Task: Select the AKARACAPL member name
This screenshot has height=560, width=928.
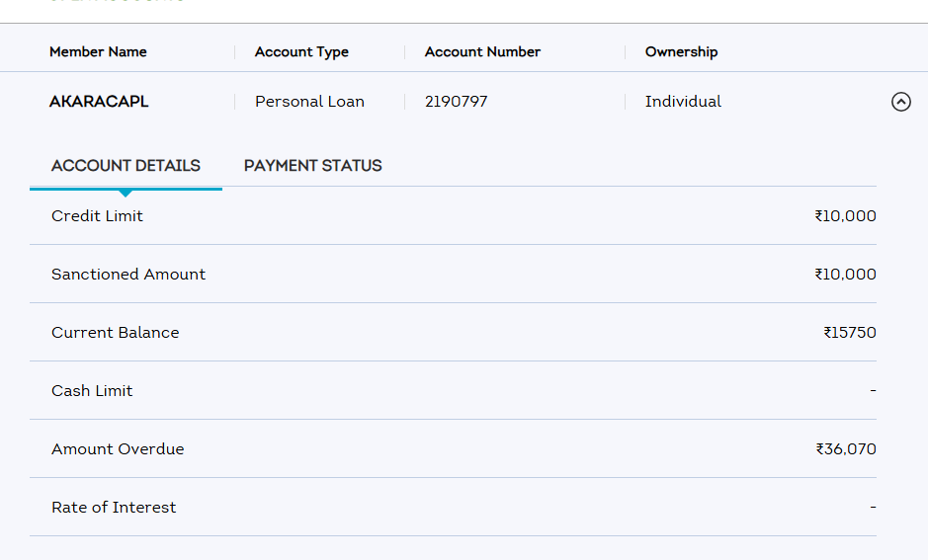Action: tap(99, 101)
